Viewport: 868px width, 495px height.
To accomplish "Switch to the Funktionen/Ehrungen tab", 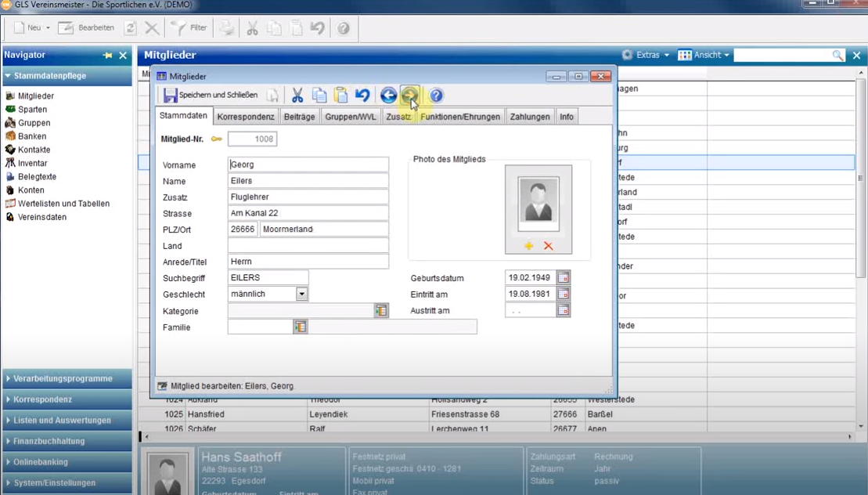I will point(460,117).
